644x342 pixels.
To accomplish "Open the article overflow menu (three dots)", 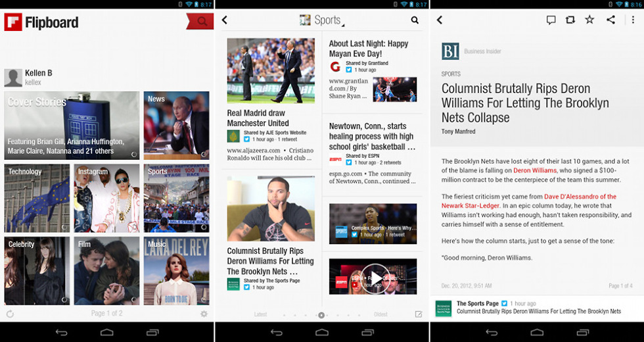I will click(x=633, y=19).
